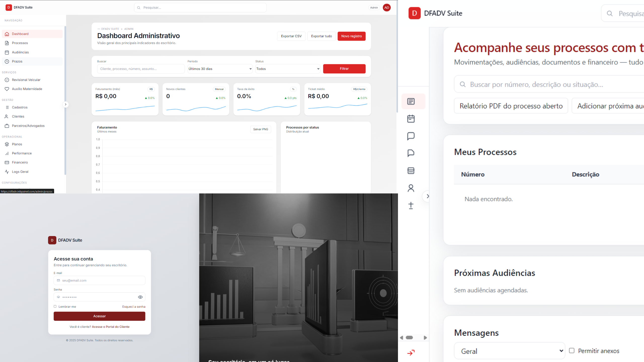The width and height of the screenshot is (644, 362).
Task: Click the red logout arrow icon
Action: pos(411,353)
